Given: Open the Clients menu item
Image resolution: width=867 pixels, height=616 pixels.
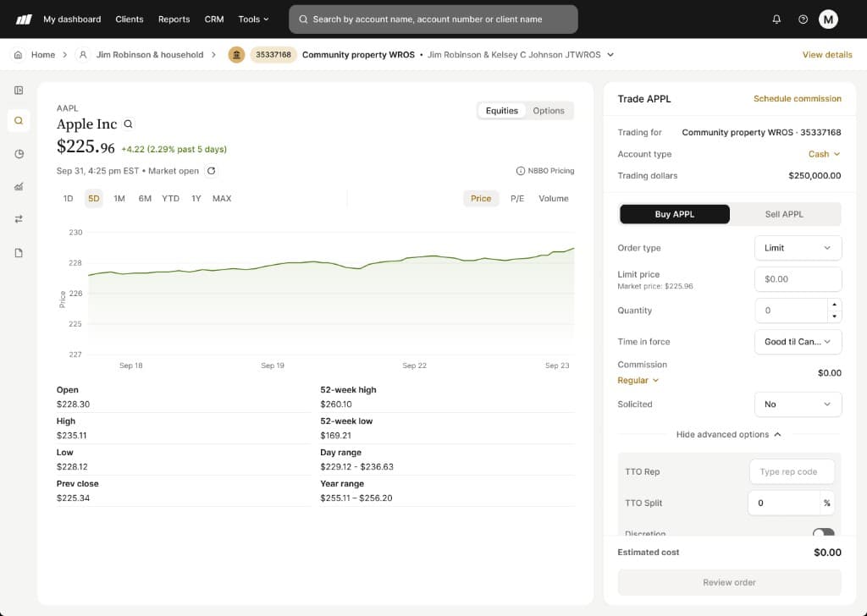Looking at the screenshot, I should click(130, 19).
